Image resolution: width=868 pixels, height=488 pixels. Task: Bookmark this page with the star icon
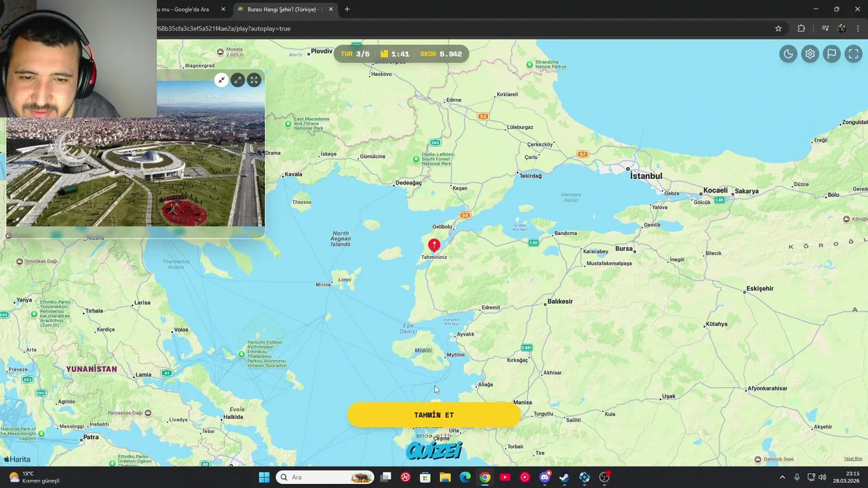(778, 28)
